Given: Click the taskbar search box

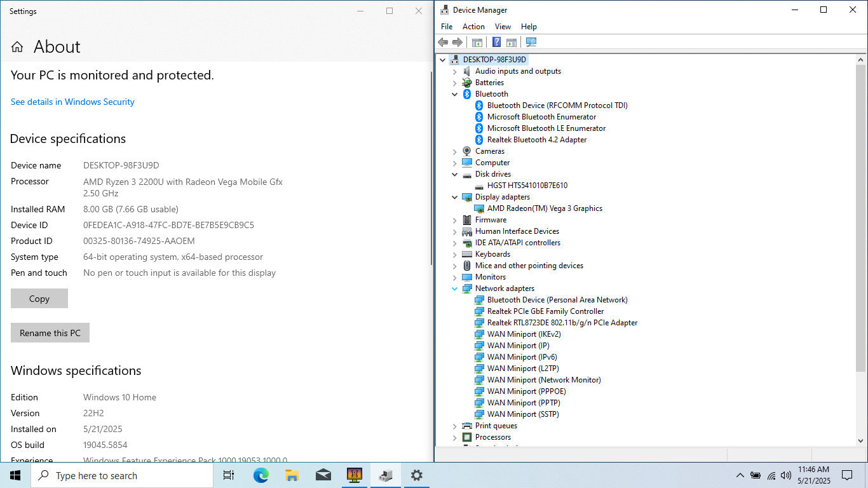Looking at the screenshot, I should point(122,475).
